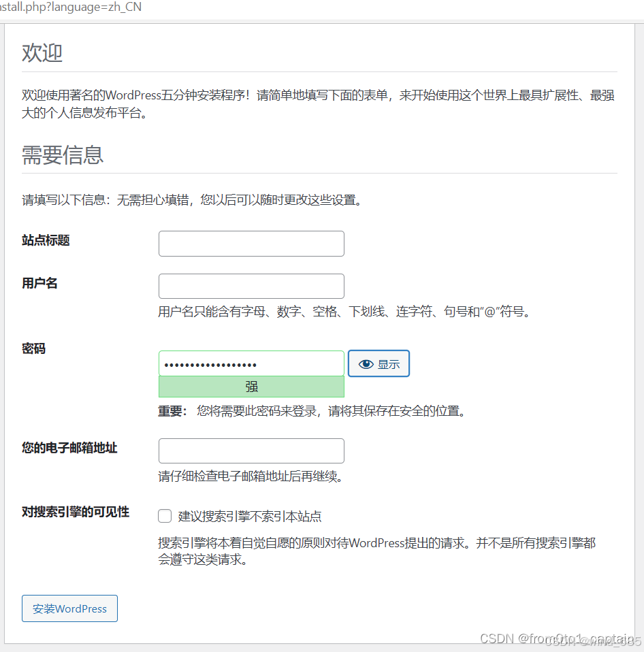This screenshot has width=644, height=652.
Task: Click the 需要信息 heading
Action: tap(63, 155)
